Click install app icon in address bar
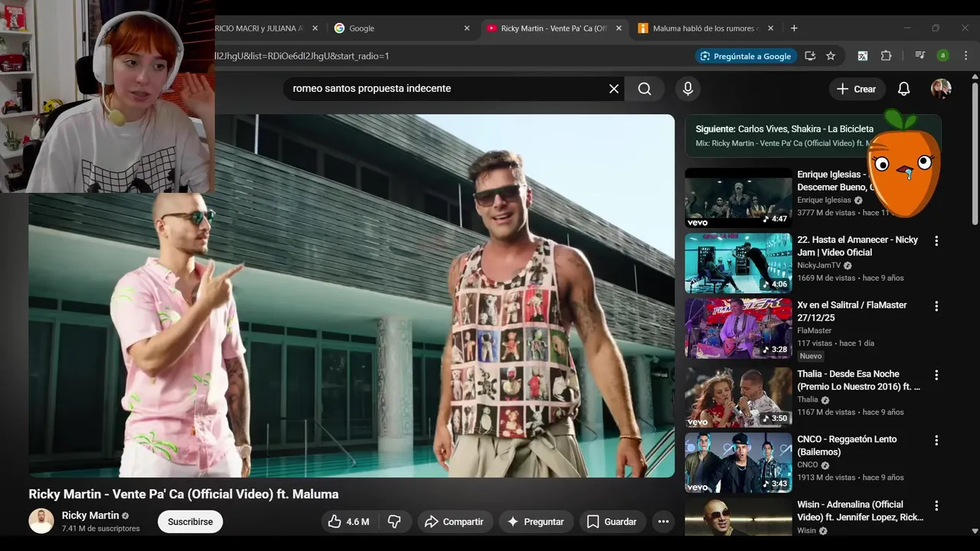Screen dimensions: 980x551 (x=810, y=56)
